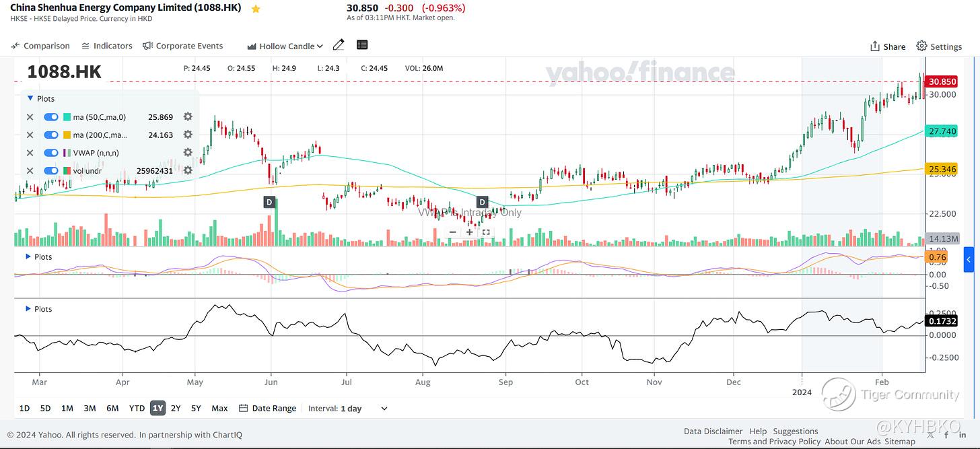The width and height of the screenshot is (980, 449).
Task: Click the VWAP color swatch
Action: (67, 153)
